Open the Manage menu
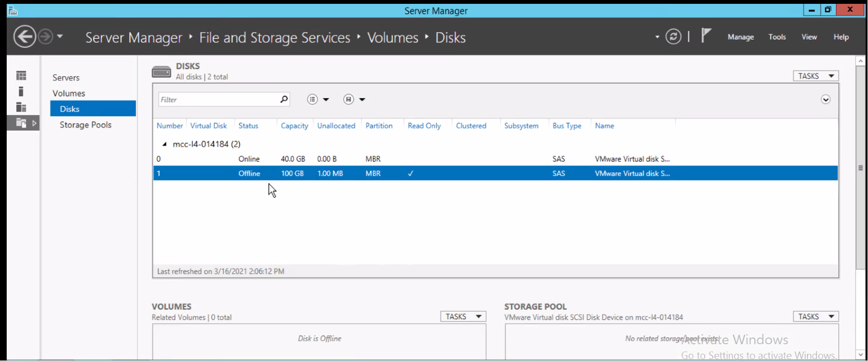 pos(740,37)
